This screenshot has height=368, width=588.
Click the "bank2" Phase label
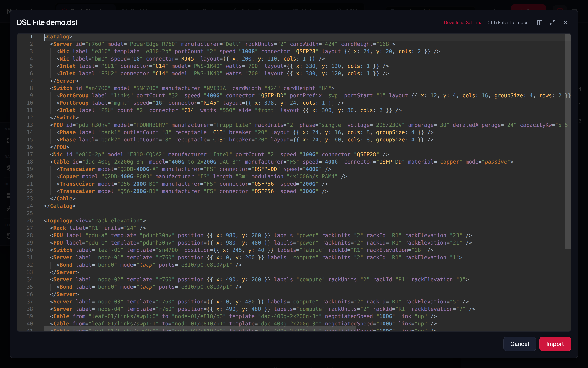click(x=109, y=140)
